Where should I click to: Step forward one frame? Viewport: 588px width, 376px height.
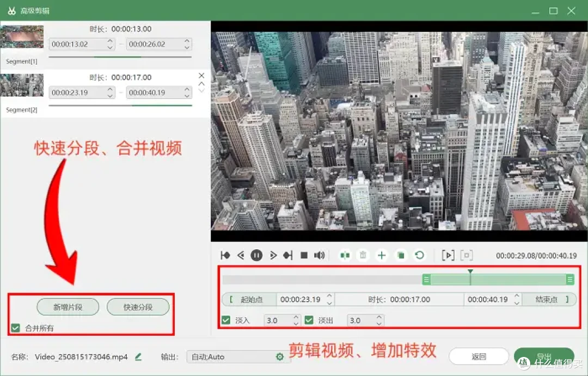tap(273, 255)
